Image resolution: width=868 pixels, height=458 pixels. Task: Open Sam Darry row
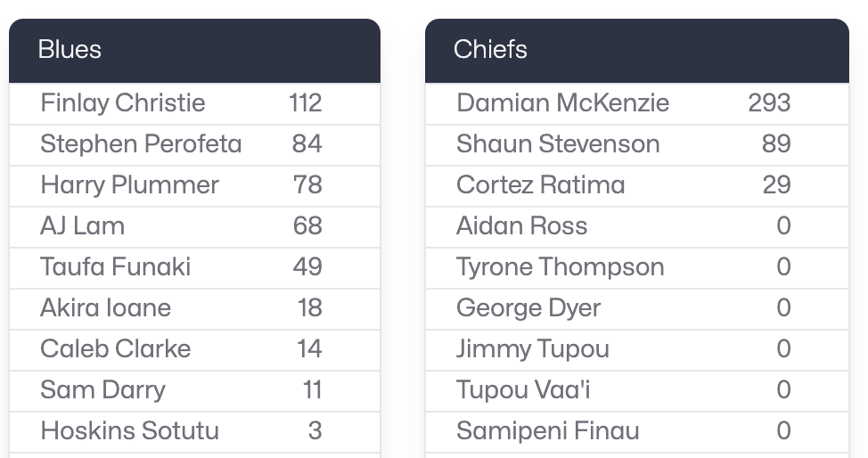(194, 390)
